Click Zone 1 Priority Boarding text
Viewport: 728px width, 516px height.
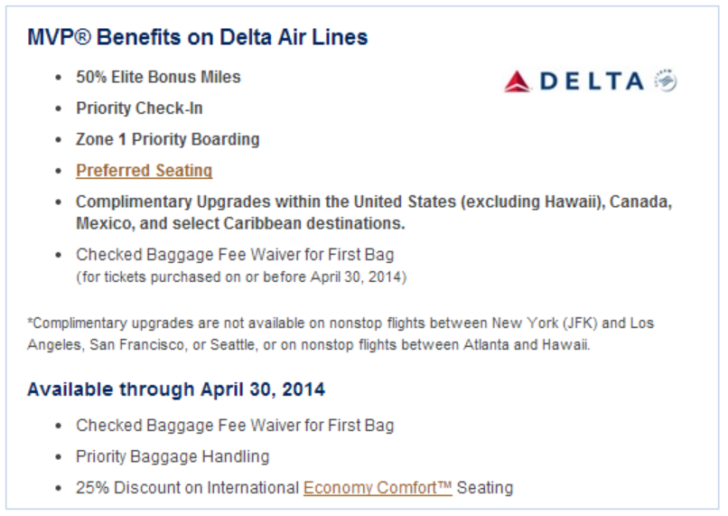168,139
